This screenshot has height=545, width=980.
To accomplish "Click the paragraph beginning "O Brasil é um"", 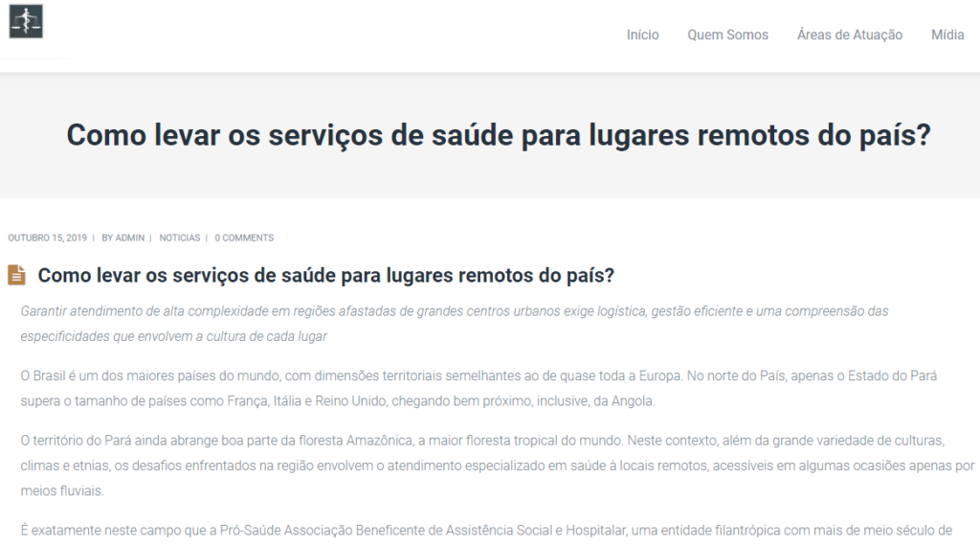I will point(479,376).
